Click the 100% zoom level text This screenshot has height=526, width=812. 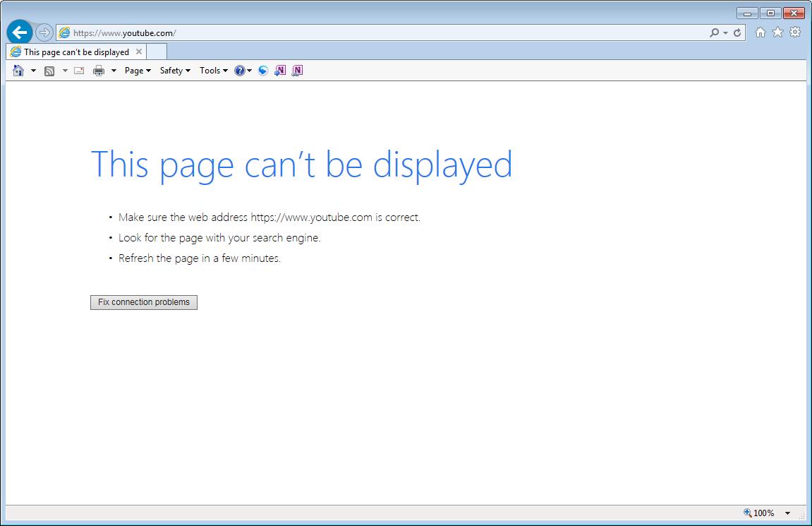pyautogui.click(x=764, y=513)
